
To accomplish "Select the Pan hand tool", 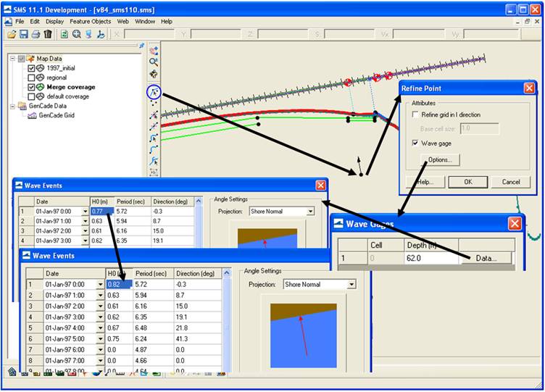I will [x=154, y=51].
